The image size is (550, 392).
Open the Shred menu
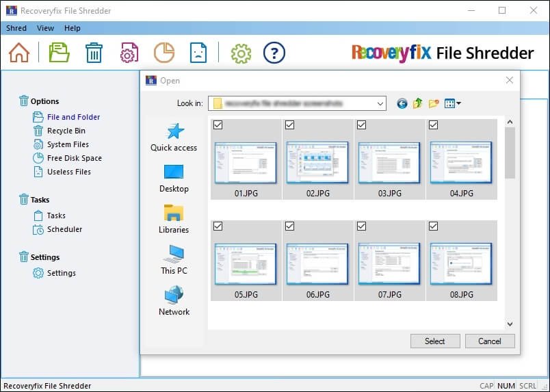[16, 28]
